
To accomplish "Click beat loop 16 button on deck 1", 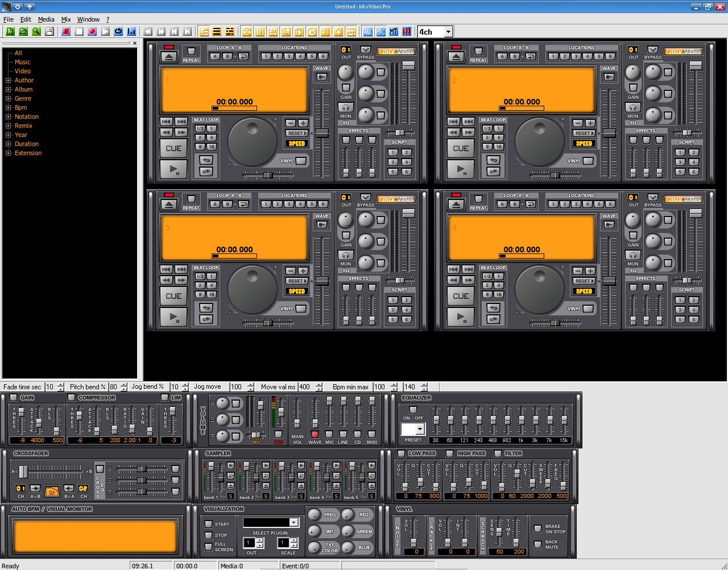I will coord(211,147).
